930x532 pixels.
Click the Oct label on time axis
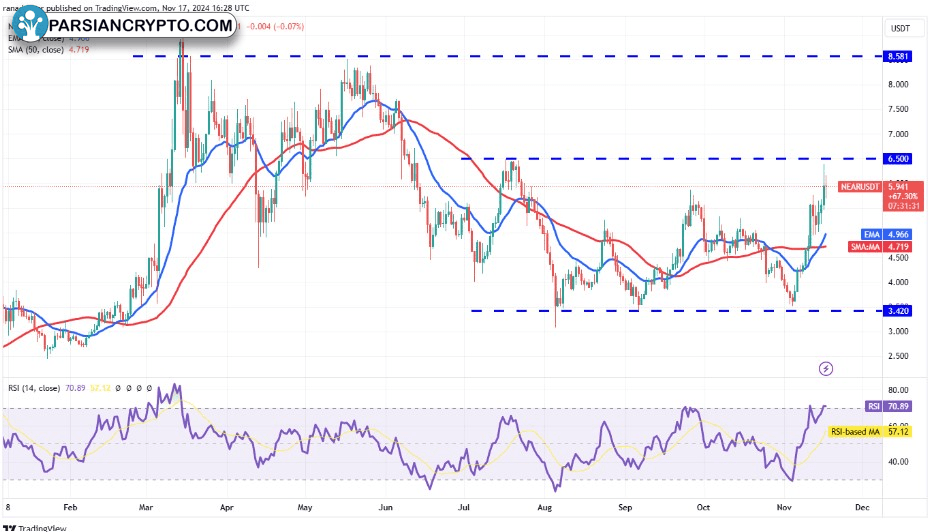(x=703, y=507)
